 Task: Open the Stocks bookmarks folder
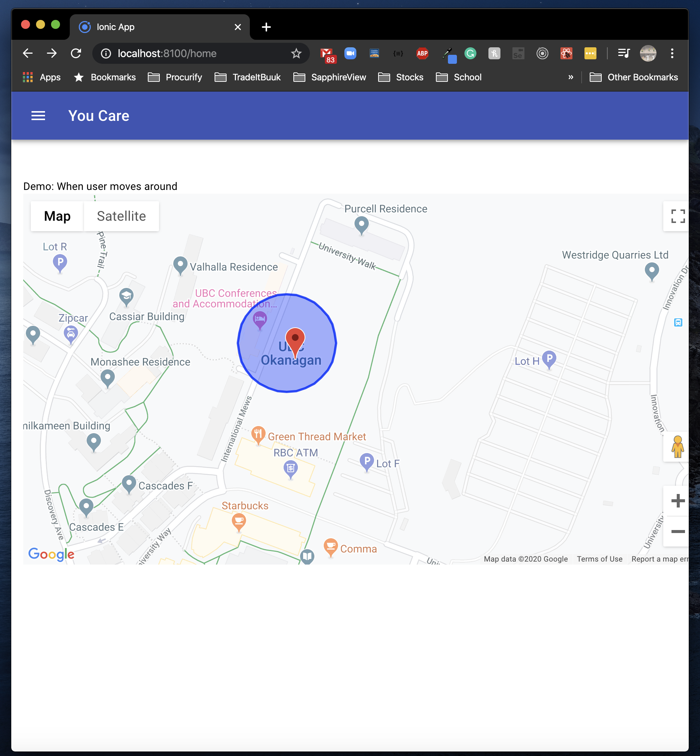click(x=401, y=77)
